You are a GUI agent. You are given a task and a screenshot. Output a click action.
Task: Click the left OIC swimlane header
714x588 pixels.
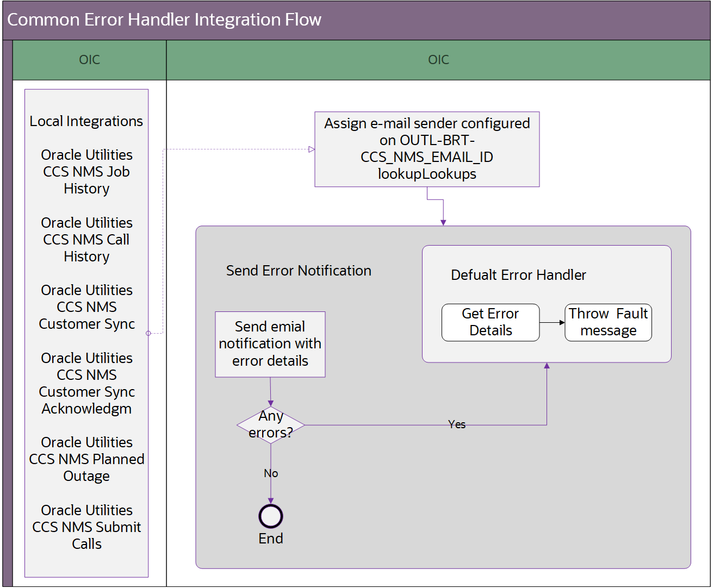[x=89, y=60]
